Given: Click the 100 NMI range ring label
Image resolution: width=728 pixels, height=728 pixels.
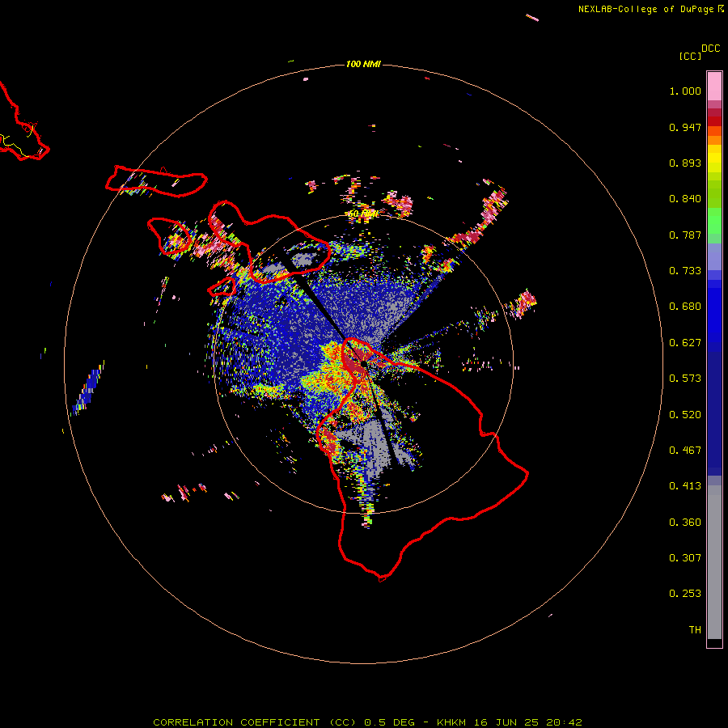Looking at the screenshot, I should pos(363,64).
